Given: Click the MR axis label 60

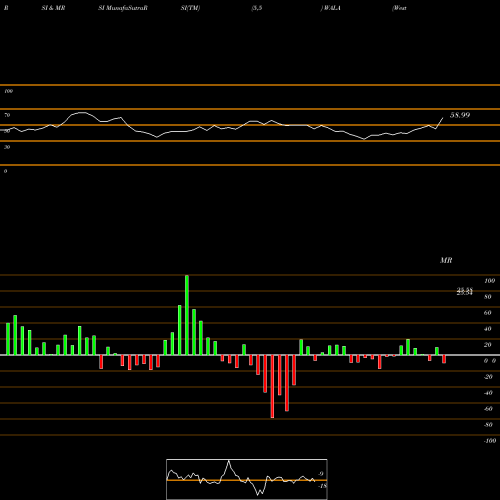Looking at the screenshot, I should (x=488, y=313).
